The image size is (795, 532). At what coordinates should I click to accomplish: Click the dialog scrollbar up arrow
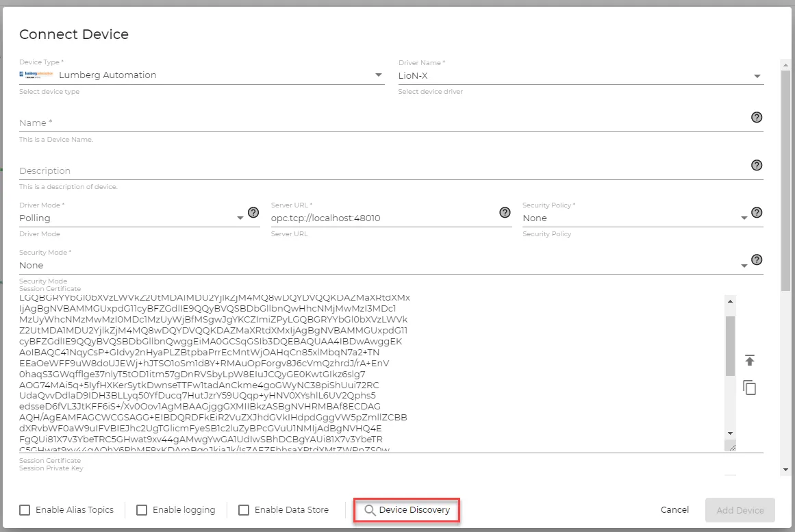pyautogui.click(x=785, y=65)
